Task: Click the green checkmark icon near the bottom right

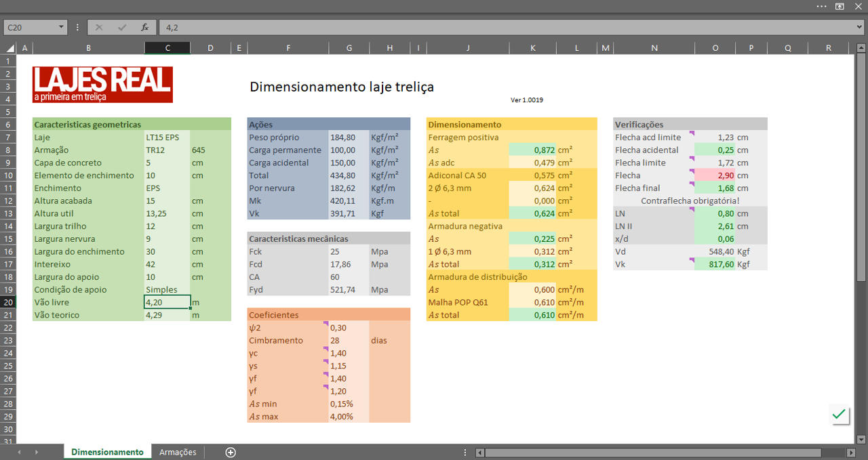Action: [x=839, y=414]
